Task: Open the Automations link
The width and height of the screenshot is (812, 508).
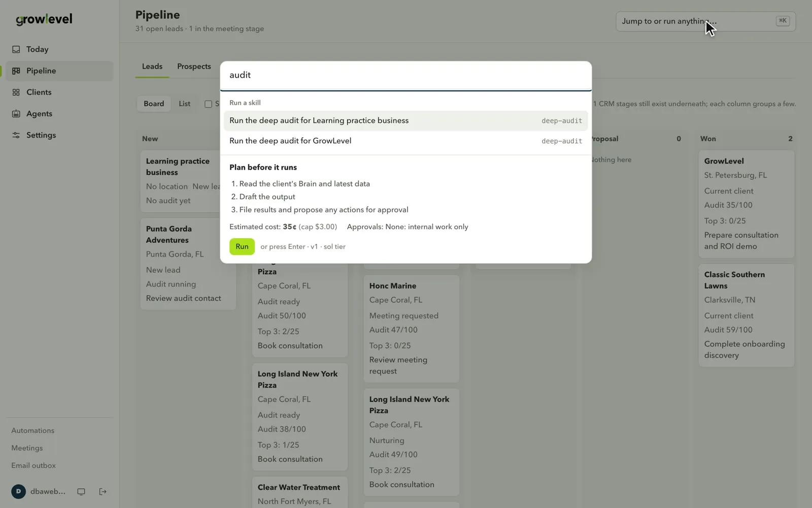Action: tap(33, 430)
